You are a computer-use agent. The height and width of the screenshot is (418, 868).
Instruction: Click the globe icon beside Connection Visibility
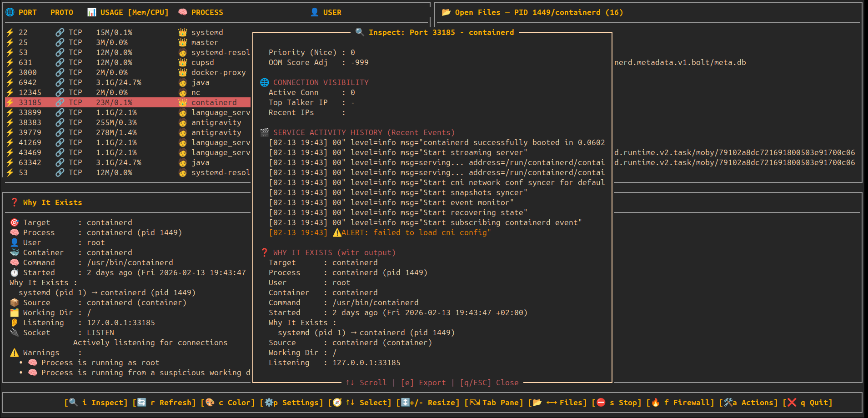tap(265, 82)
